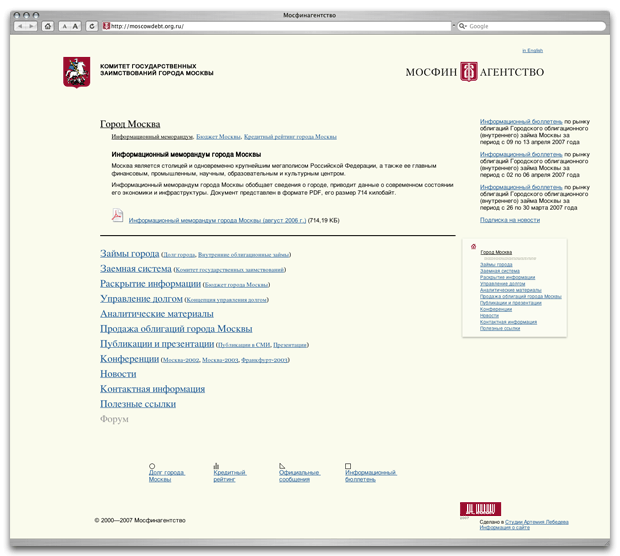This screenshot has height=556, width=620.
Task: Click the Мосфинагентство logo emblem in header
Action: 468,72
